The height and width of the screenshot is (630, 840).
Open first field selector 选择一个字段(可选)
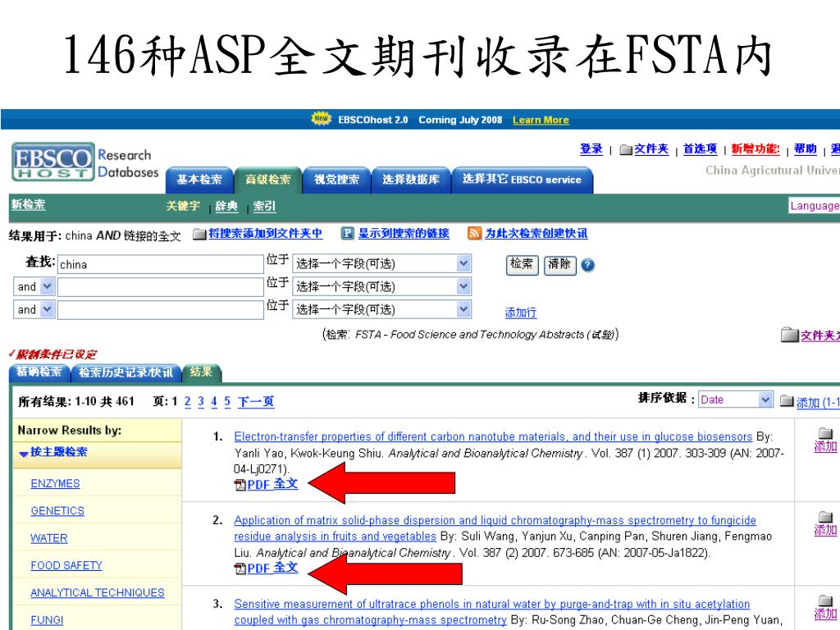click(x=382, y=263)
